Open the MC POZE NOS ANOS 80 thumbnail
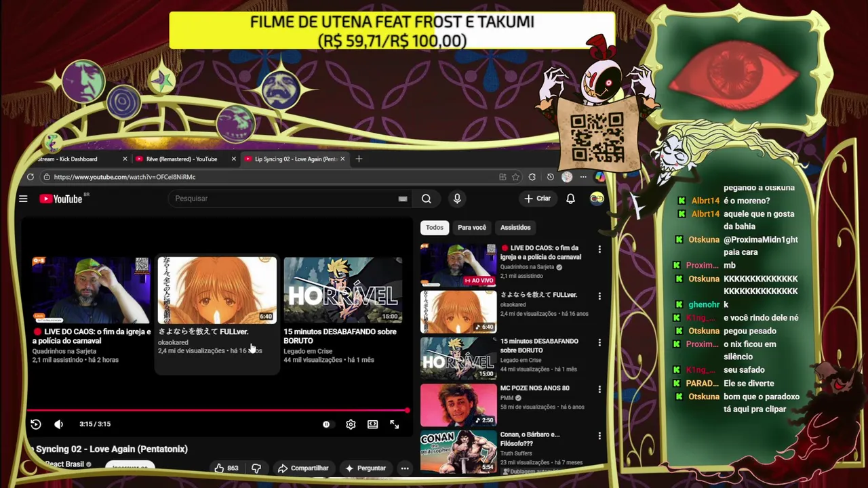Screen dimensions: 868x488 458,405
